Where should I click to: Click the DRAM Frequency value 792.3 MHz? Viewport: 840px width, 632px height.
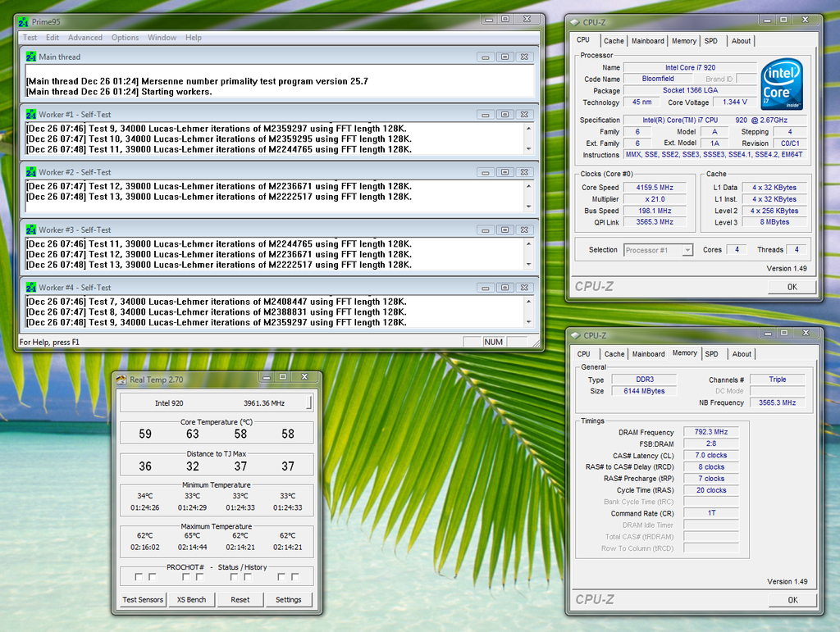tap(711, 432)
